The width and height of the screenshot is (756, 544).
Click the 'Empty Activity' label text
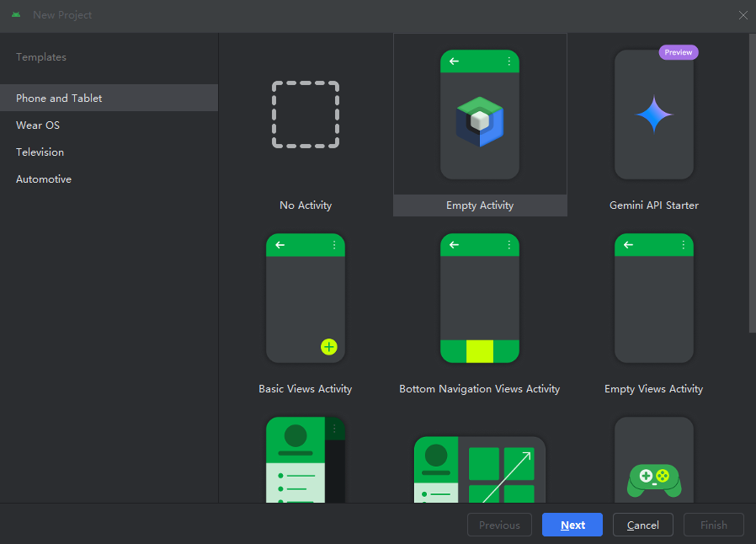tap(480, 205)
